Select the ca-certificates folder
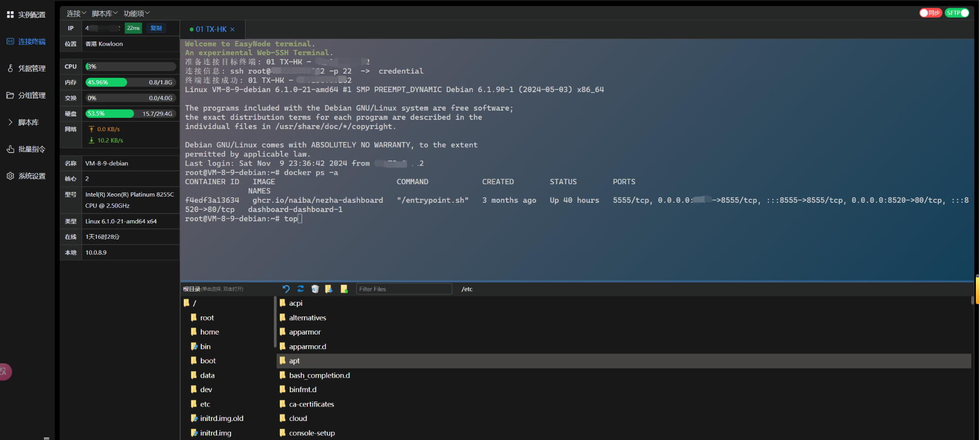The width and height of the screenshot is (980, 440). tap(307, 404)
